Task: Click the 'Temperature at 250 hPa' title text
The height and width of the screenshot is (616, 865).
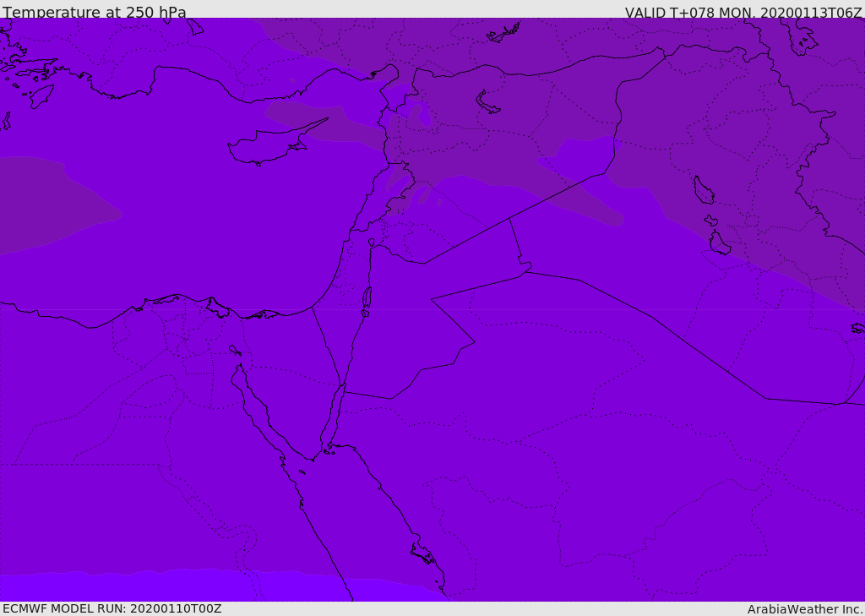Action: coord(95,12)
